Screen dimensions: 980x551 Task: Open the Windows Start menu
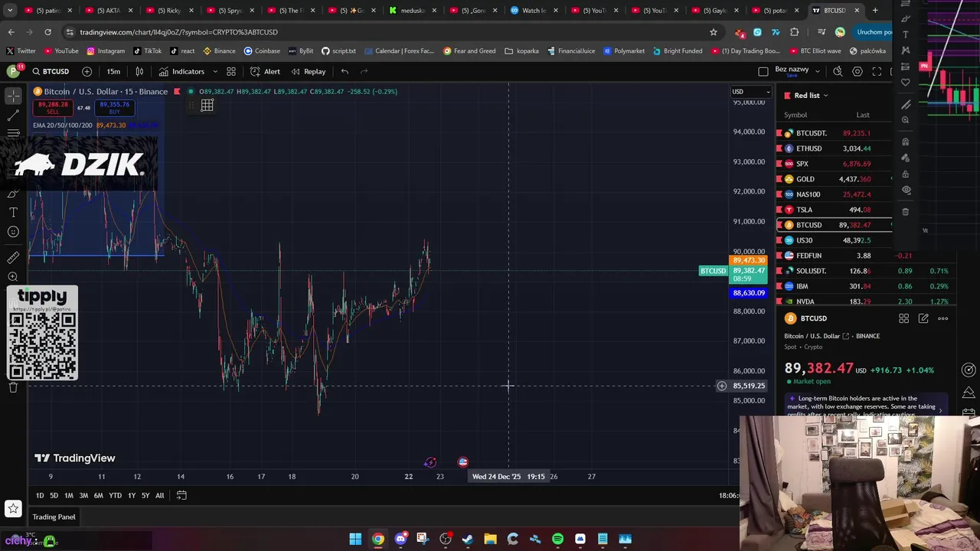(x=355, y=539)
